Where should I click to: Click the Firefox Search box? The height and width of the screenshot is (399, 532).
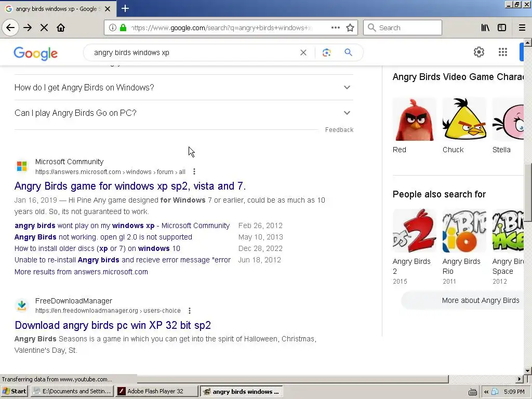click(x=403, y=28)
